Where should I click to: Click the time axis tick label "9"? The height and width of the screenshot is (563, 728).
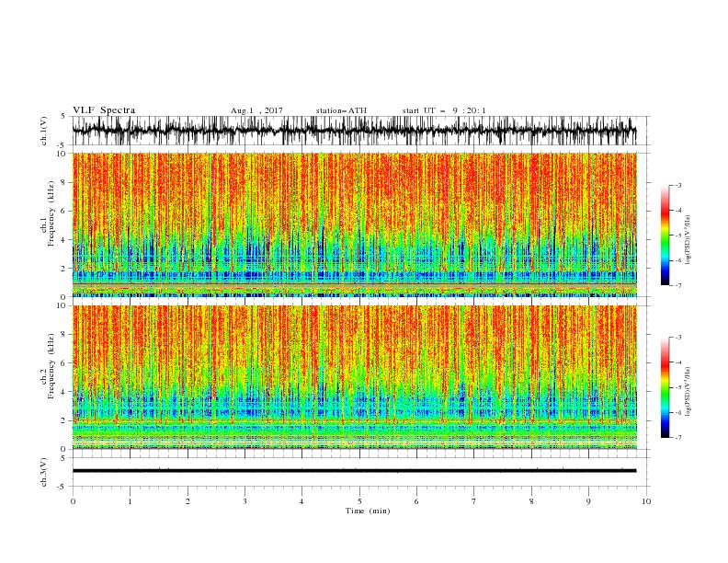588,501
